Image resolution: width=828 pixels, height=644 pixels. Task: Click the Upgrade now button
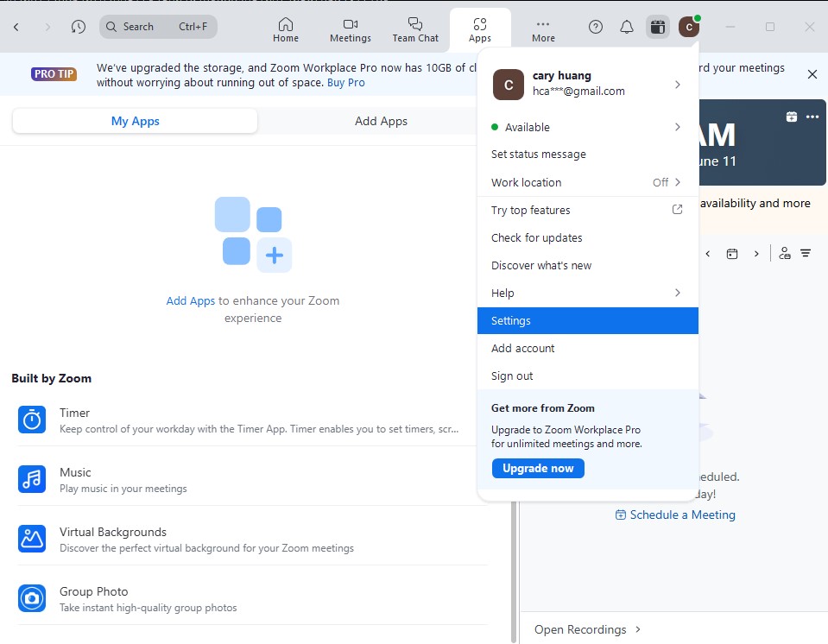click(538, 468)
